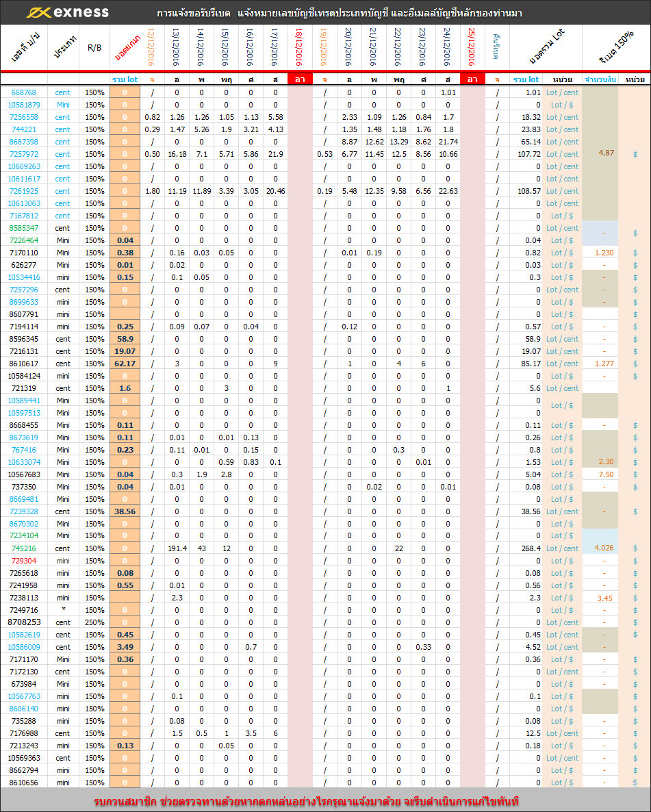Image resolution: width=651 pixels, height=812 pixels.
Task: Click the carried-over lot value 62.17
Action: click(x=125, y=364)
